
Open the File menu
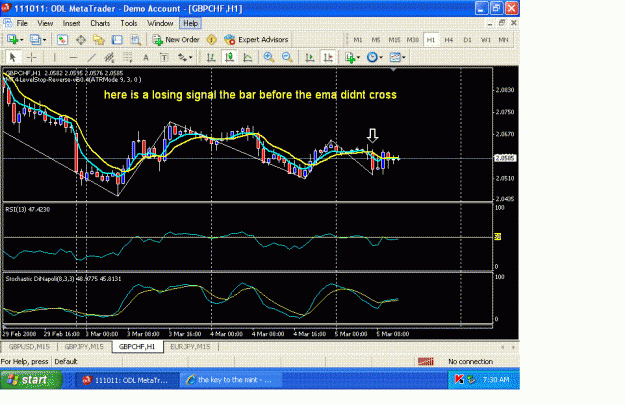pyautogui.click(x=22, y=24)
